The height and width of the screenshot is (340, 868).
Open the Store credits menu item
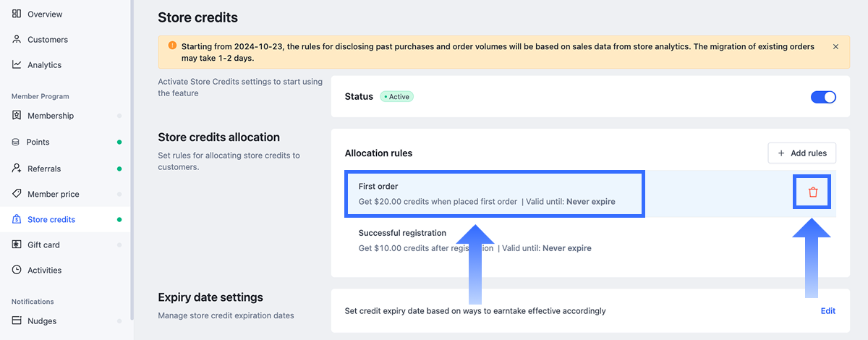(51, 219)
